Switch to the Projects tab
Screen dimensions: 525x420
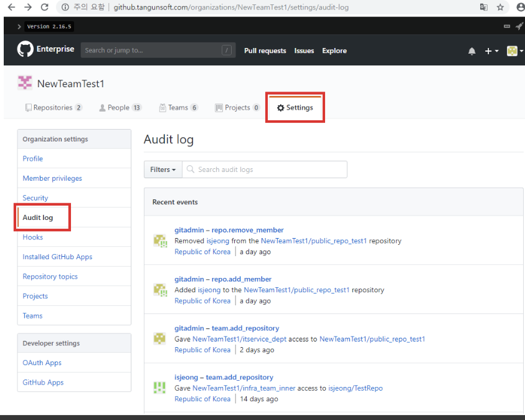[237, 108]
